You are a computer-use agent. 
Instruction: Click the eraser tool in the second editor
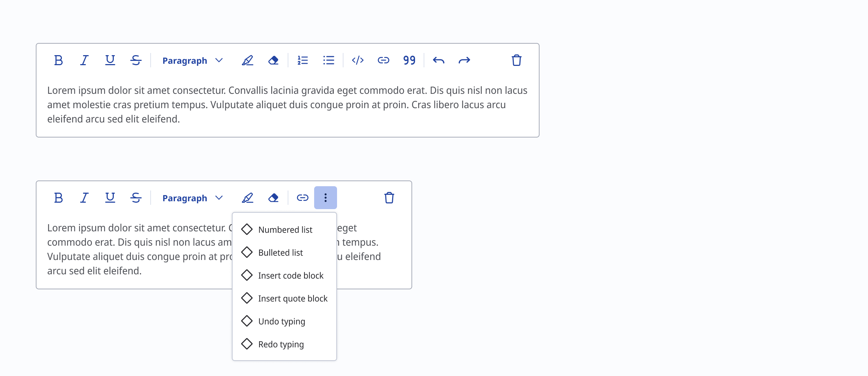273,198
